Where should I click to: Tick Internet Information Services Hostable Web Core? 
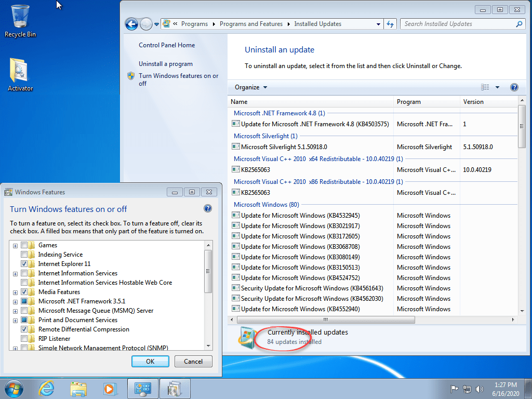coord(24,282)
